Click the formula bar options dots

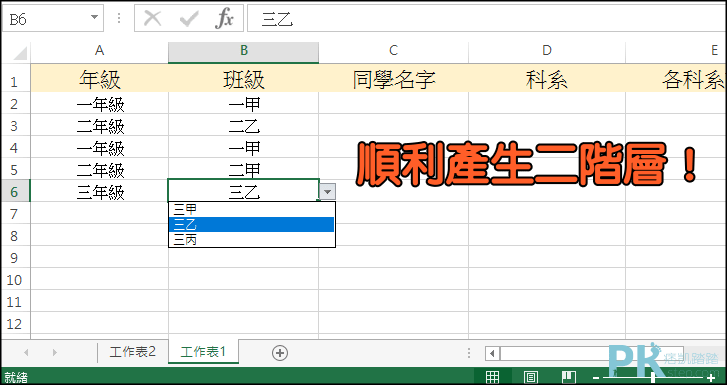[119, 19]
